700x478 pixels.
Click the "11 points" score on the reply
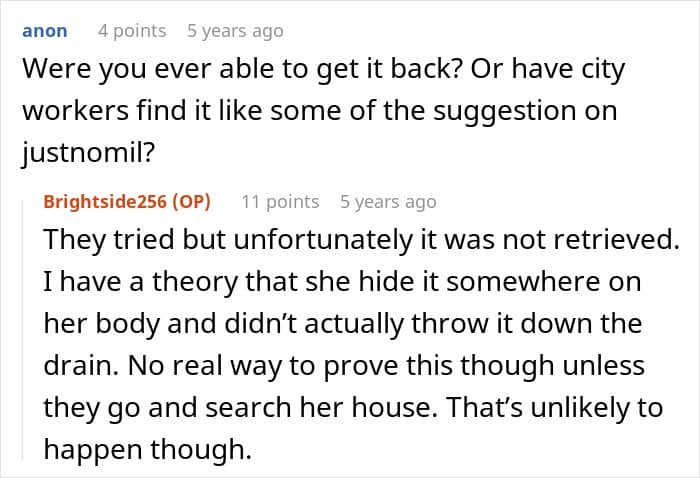[280, 201]
